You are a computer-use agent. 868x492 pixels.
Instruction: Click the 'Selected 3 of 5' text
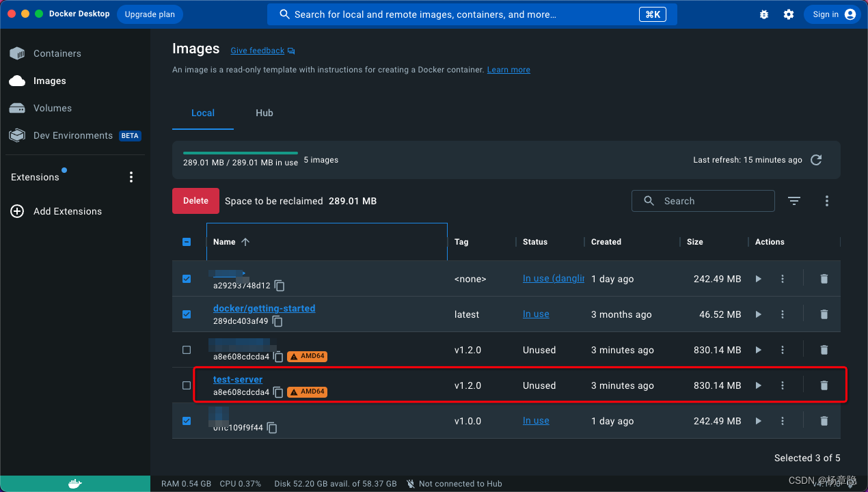[807, 458]
